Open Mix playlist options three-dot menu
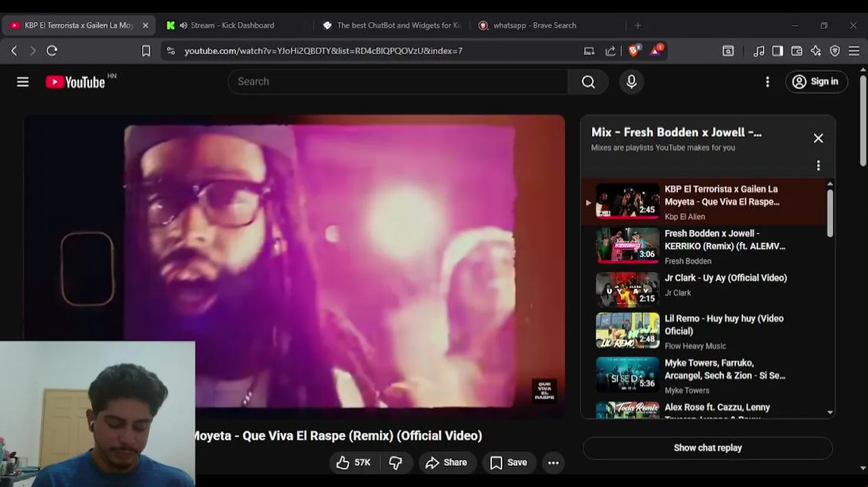Image resolution: width=868 pixels, height=487 pixels. [x=818, y=166]
